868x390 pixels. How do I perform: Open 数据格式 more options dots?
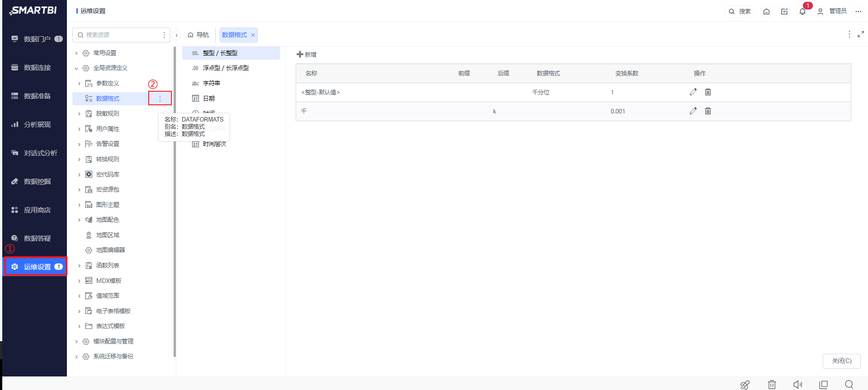tap(160, 99)
